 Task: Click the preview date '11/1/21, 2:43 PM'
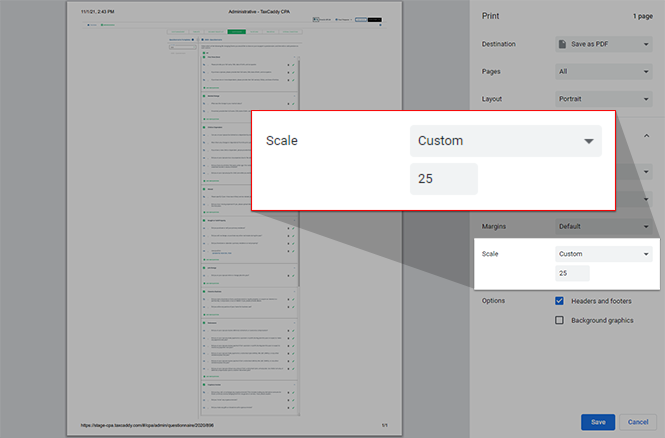pyautogui.click(x=98, y=12)
